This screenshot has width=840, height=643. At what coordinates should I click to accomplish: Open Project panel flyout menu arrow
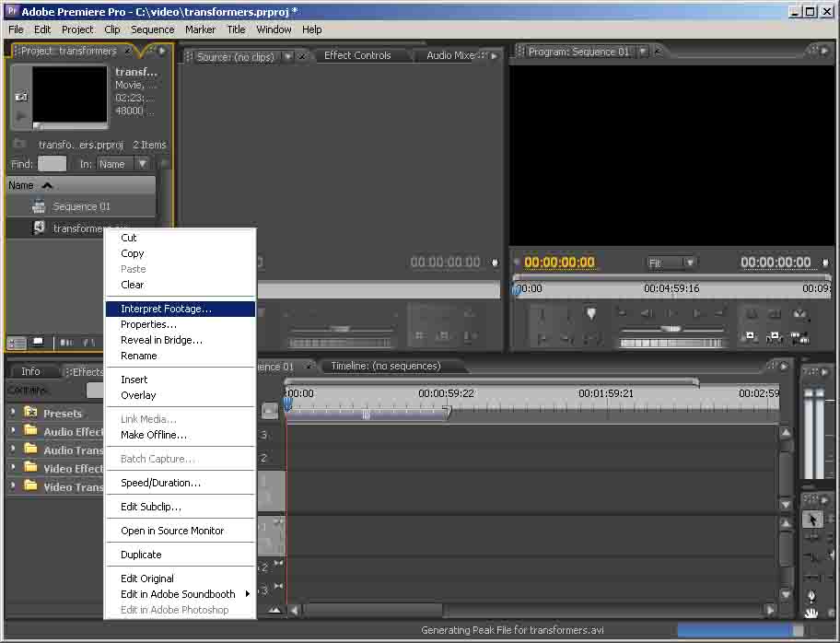[162, 51]
